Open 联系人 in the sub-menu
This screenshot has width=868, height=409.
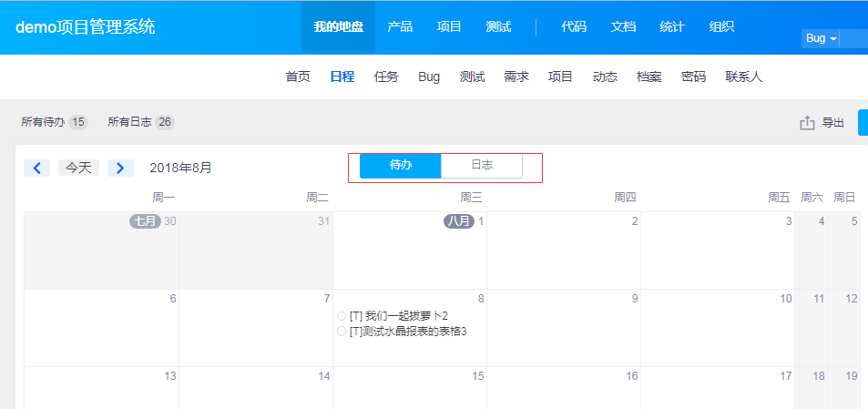[x=744, y=77]
